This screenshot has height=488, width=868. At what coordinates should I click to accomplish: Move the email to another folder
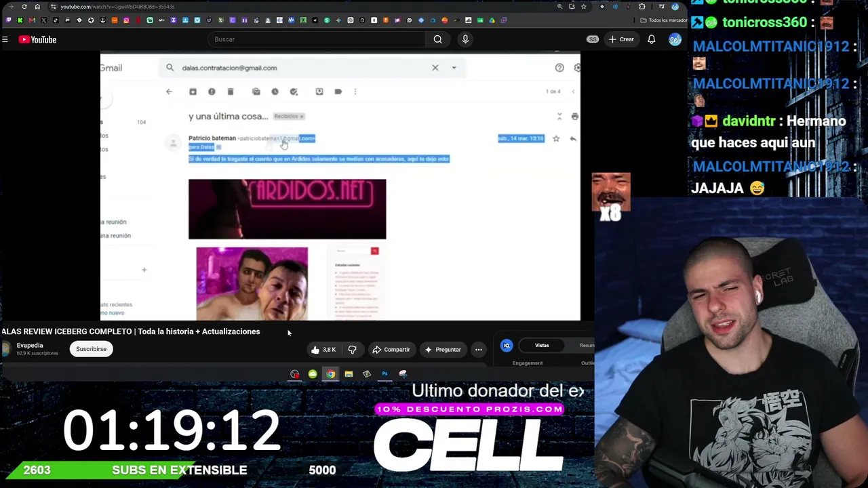point(319,91)
